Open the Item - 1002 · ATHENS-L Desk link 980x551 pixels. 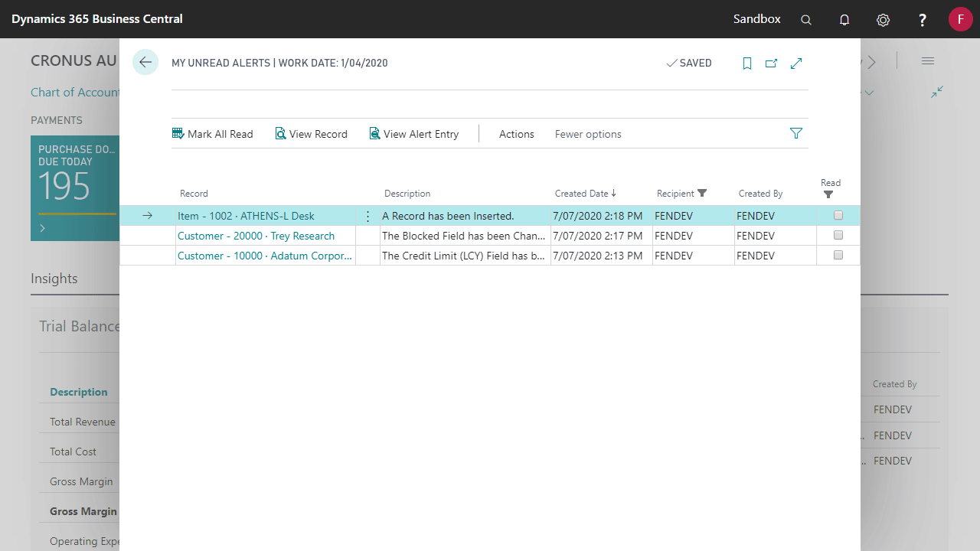click(246, 216)
